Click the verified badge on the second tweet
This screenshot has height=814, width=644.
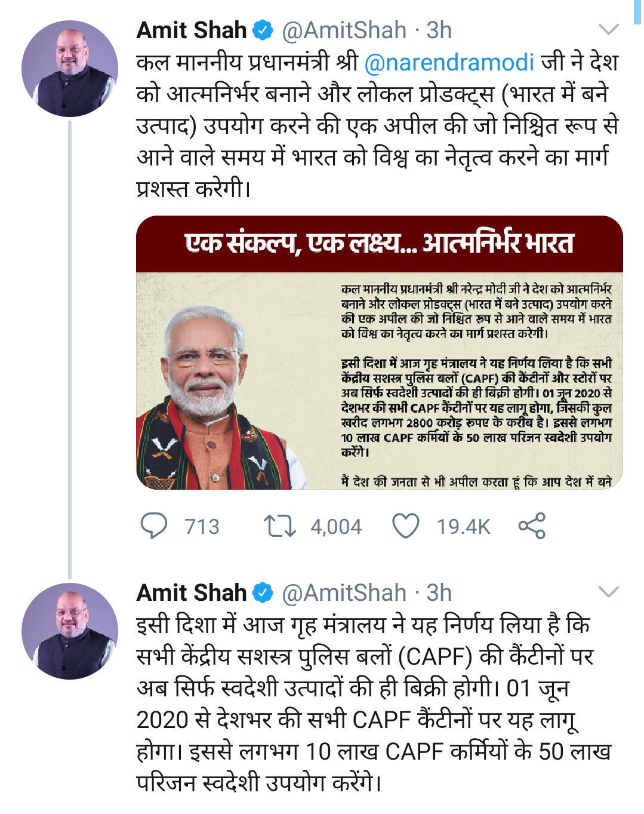[x=263, y=592]
